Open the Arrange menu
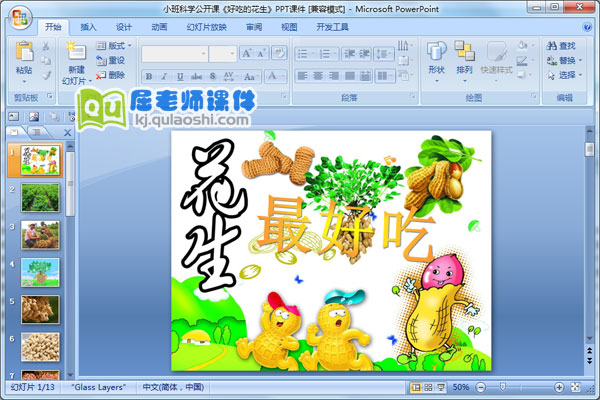The image size is (600, 400). click(465, 59)
